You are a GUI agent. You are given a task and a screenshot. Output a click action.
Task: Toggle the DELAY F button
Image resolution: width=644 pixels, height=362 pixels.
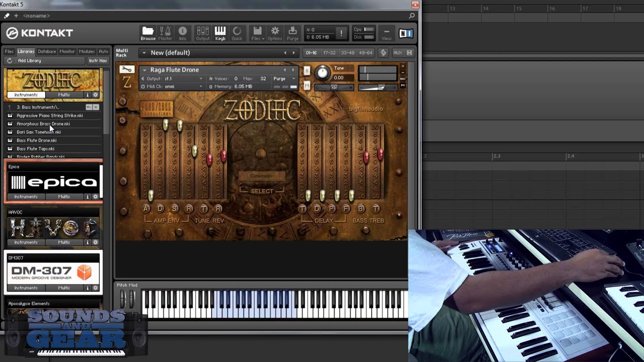(x=346, y=209)
